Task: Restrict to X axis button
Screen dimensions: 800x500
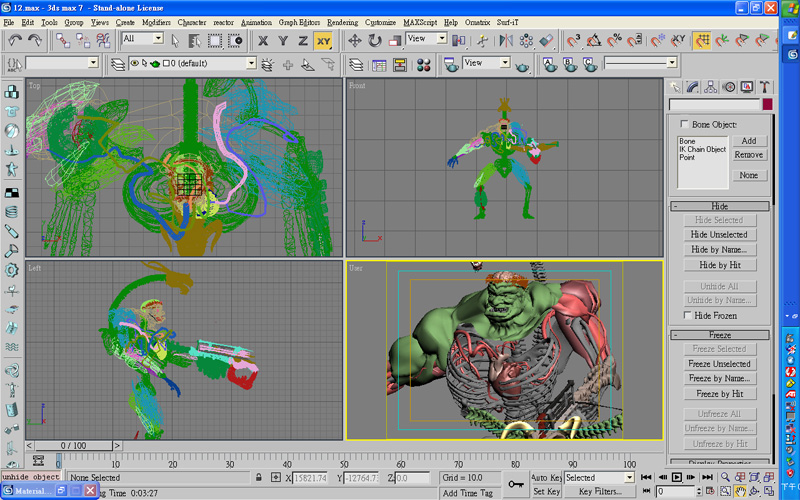Action: coord(263,40)
